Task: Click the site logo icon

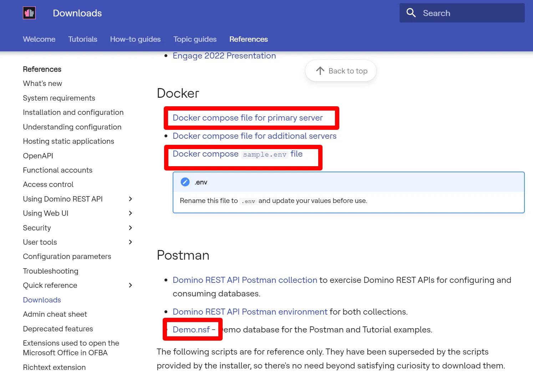Action: click(29, 12)
